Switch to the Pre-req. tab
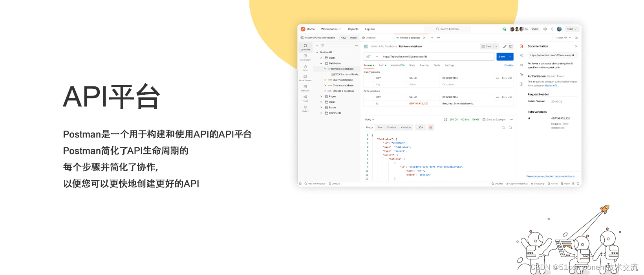The width and height of the screenshot is (644, 275). (424, 65)
